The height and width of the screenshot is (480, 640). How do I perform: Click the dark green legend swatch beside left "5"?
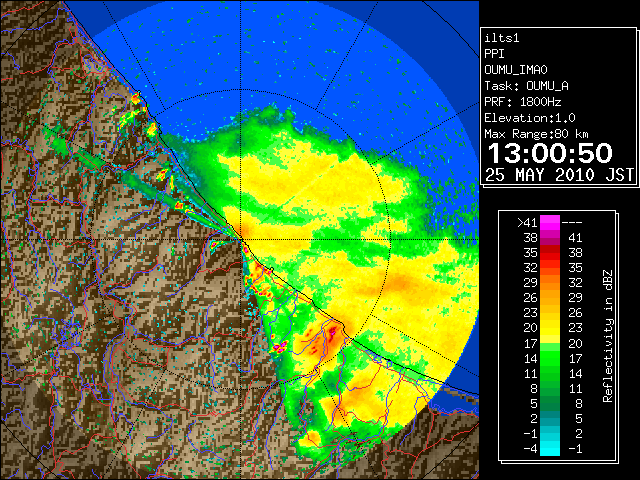pos(550,403)
